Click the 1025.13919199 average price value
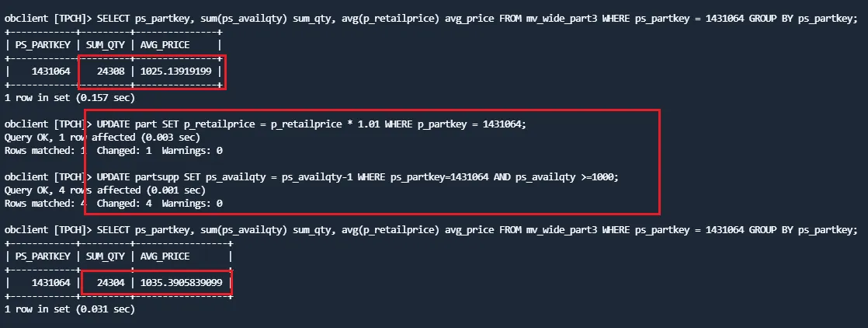This screenshot has width=868, height=328. pos(179,71)
